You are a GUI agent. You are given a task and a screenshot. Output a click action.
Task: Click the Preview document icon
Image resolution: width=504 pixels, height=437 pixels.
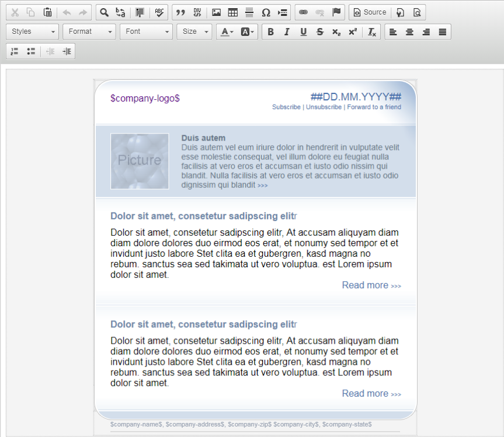[x=417, y=12]
